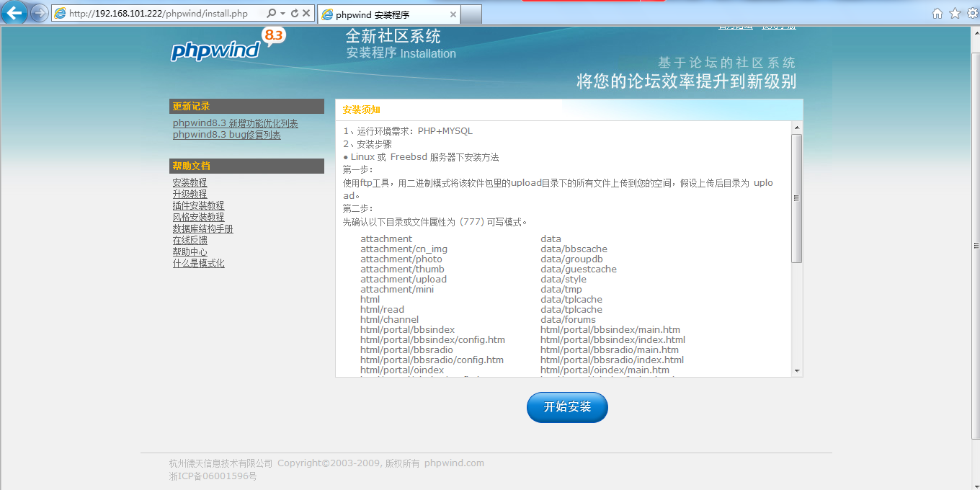Open the Favorites star icon
The image size is (980, 490).
pos(955,13)
